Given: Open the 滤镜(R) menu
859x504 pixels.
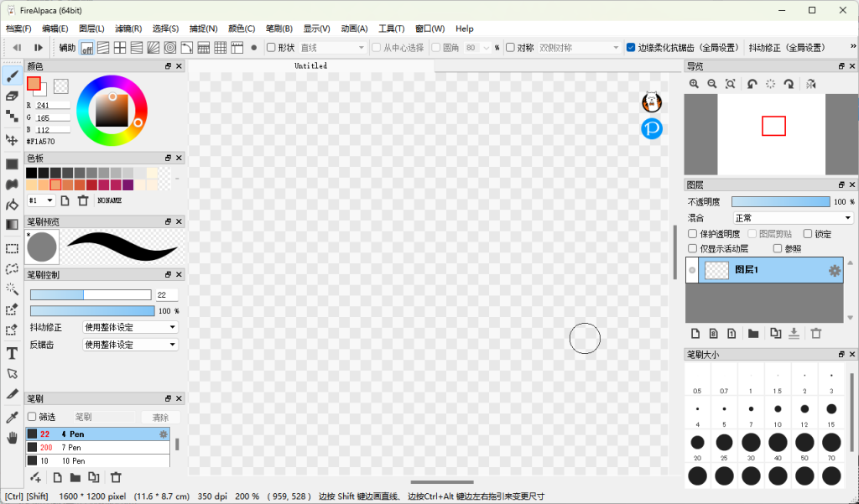Looking at the screenshot, I should (x=128, y=29).
